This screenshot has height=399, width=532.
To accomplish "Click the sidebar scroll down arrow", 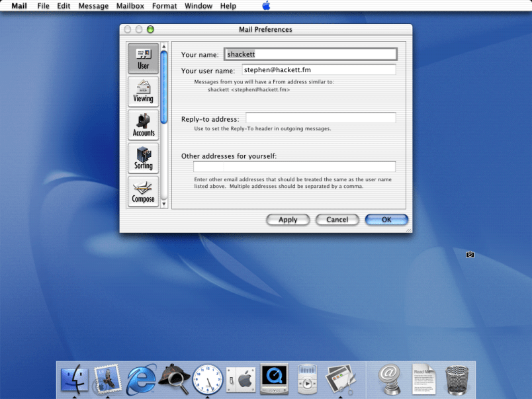I will tap(164, 204).
